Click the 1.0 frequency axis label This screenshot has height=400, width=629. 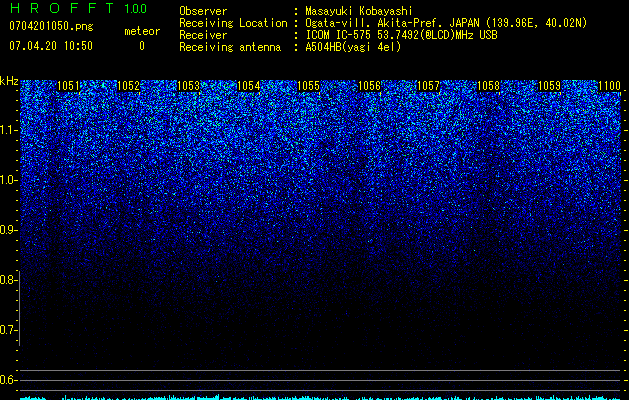8,180
